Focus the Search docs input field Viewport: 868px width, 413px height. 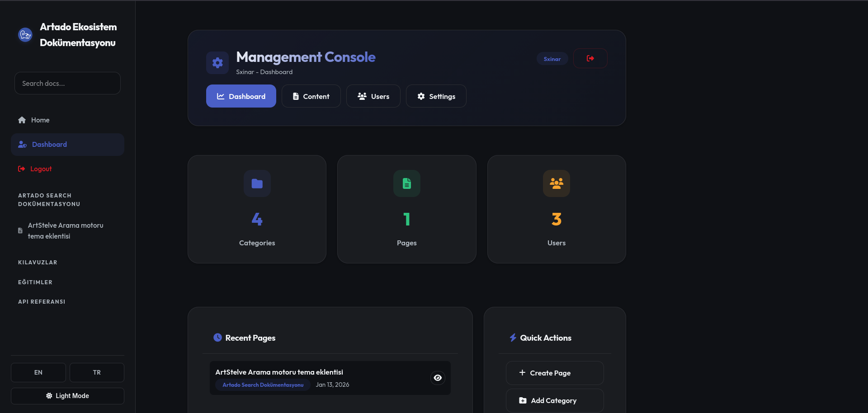pos(67,84)
